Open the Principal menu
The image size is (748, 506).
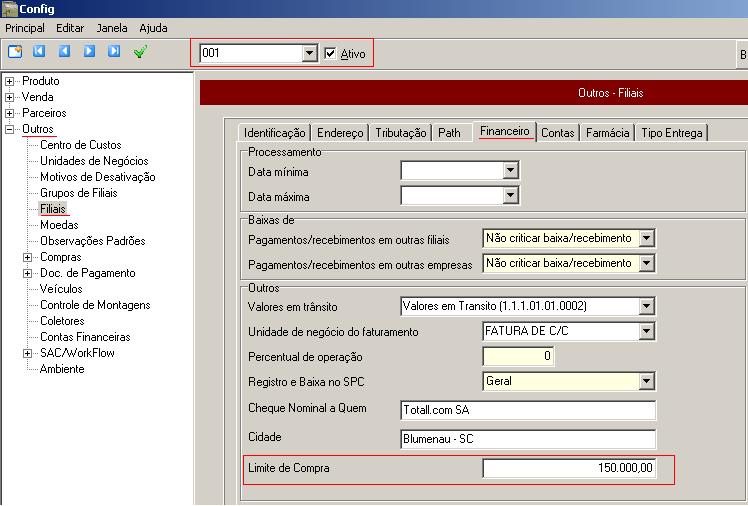pos(25,28)
